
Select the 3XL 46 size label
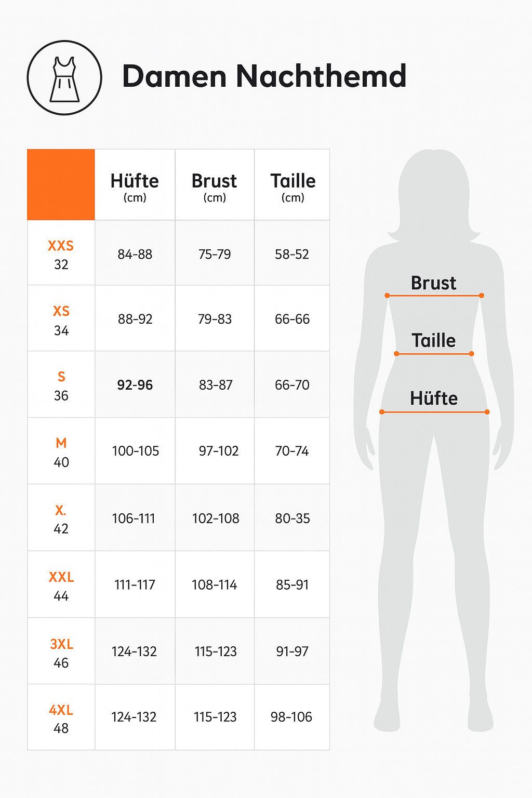pos(61,653)
